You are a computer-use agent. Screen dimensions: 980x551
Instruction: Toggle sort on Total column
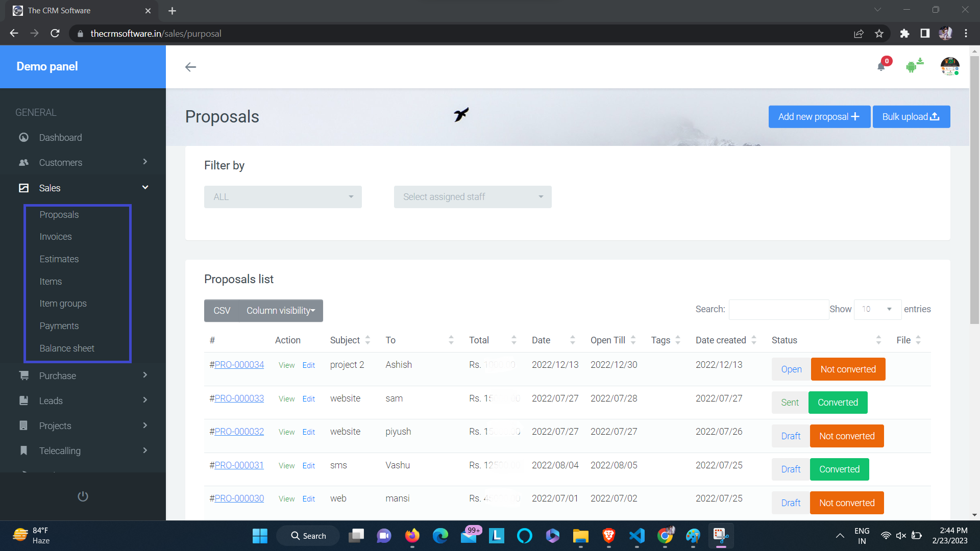pyautogui.click(x=513, y=340)
